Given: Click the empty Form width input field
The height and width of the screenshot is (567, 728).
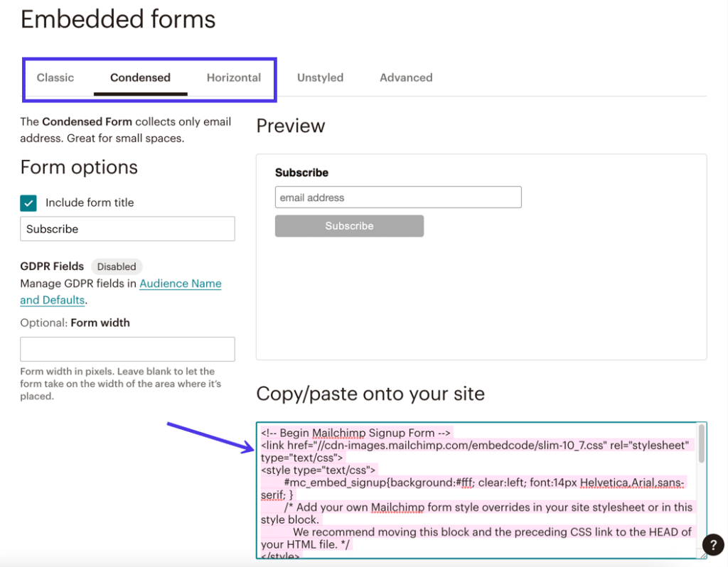Looking at the screenshot, I should point(127,349).
